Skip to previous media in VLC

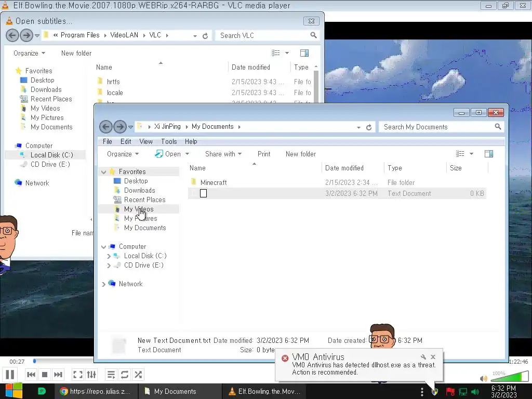pos(31,375)
